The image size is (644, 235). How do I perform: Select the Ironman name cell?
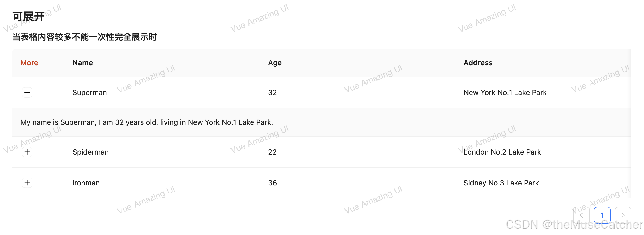pos(86,183)
